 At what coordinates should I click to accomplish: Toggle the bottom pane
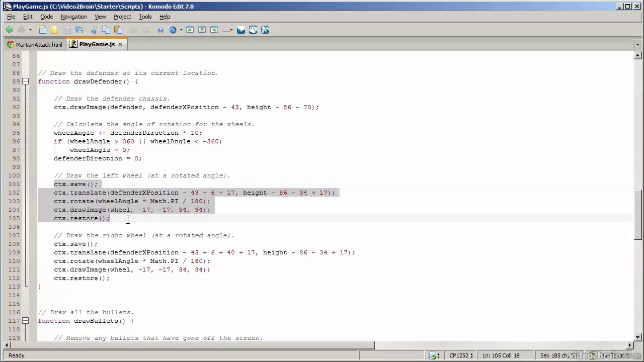202,30
